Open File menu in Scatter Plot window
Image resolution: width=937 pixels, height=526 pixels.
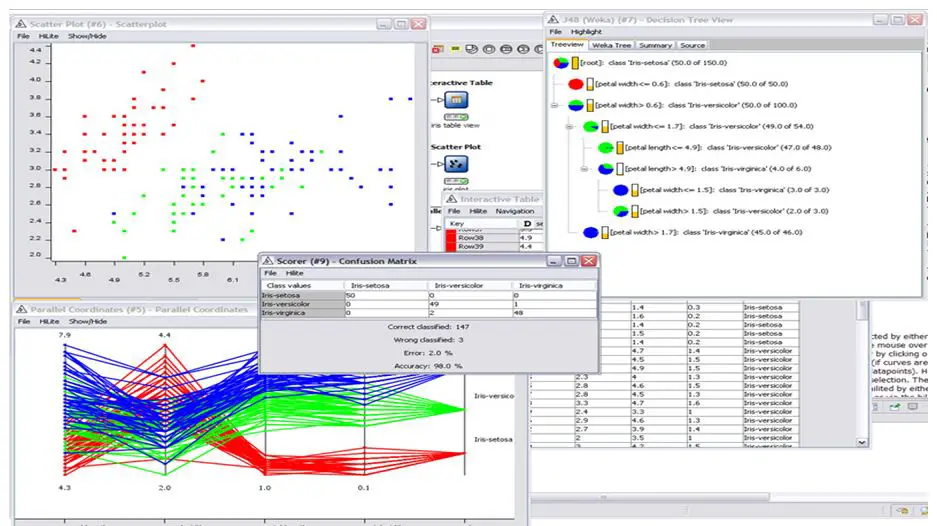pos(23,36)
